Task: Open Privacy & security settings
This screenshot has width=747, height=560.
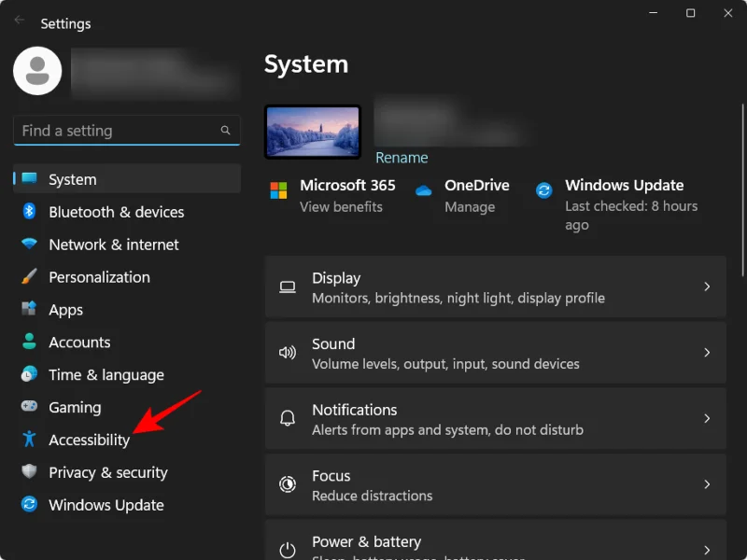Action: pos(127,472)
